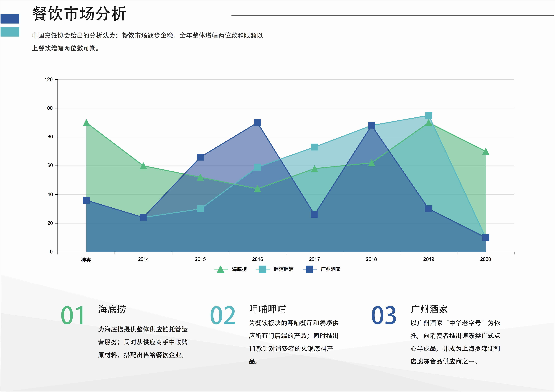Screen dimensions: 555x392
Task: Select the green triangle data point for 2015
Action: coord(200,178)
